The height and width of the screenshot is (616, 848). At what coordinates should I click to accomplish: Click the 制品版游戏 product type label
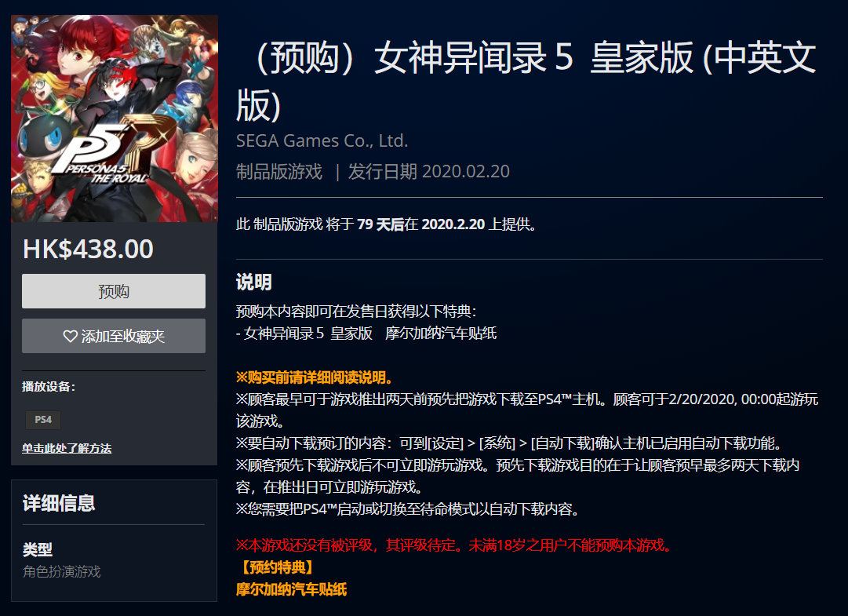[279, 171]
